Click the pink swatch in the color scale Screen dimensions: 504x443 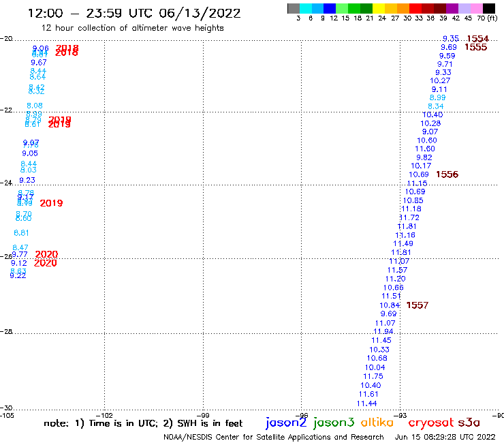[x=476, y=8]
